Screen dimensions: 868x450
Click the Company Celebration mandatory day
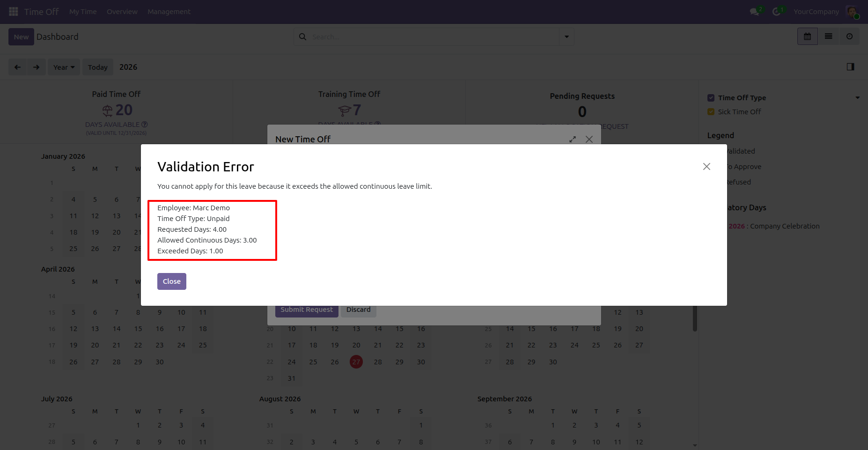[785, 226]
